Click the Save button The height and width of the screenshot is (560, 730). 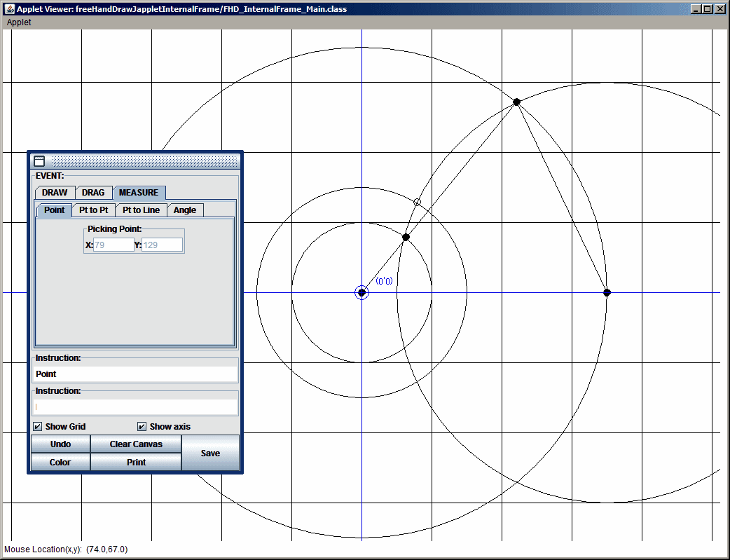pos(210,453)
